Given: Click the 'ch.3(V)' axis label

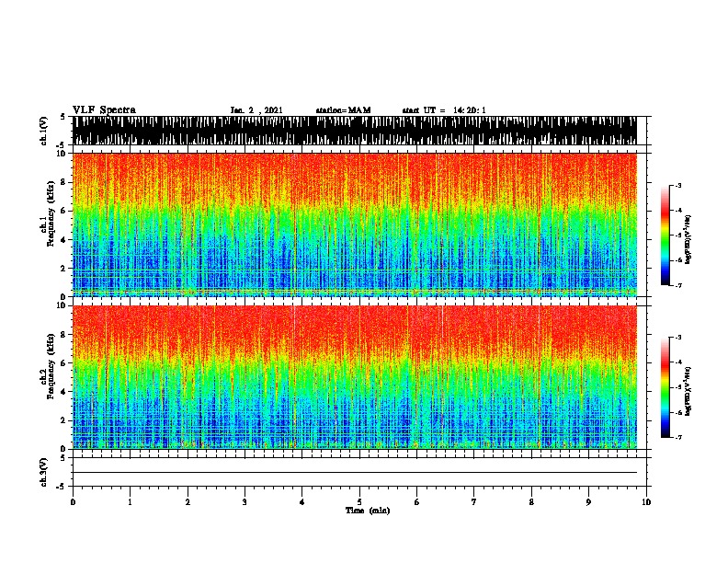Looking at the screenshot, I should 43,472.
